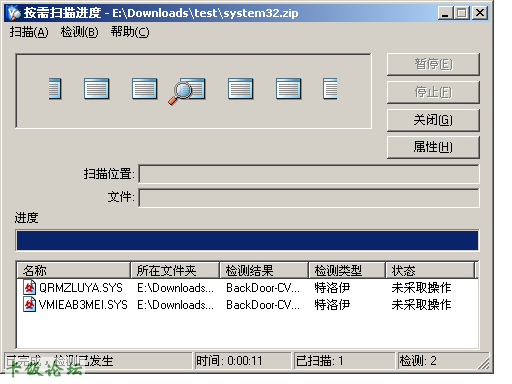Image resolution: width=512 pixels, height=384 pixels.
Task: Click the infected file icon for VMIEAB3MEI.SYS
Action: point(29,304)
